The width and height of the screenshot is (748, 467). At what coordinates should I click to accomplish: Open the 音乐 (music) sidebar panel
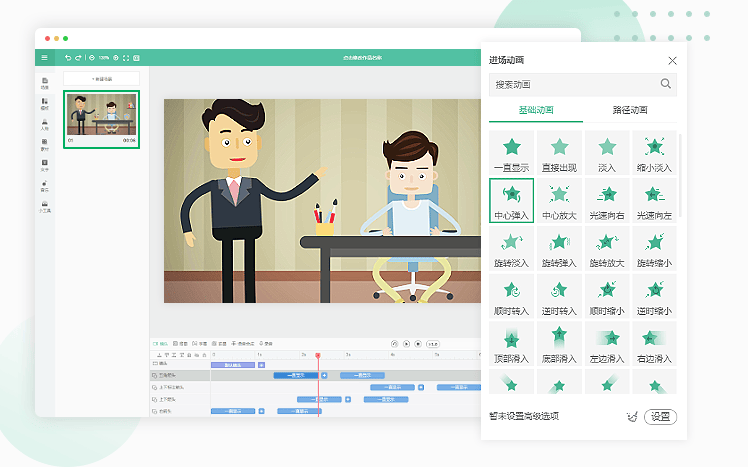44,186
